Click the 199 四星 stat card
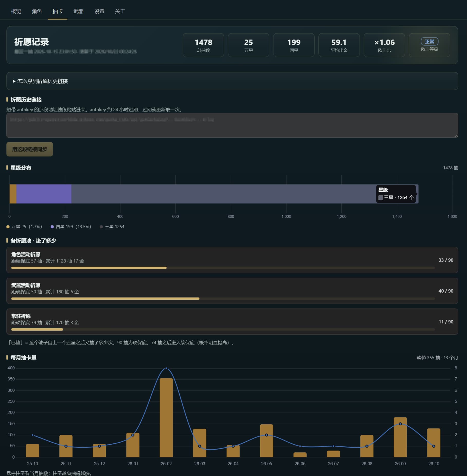Viewport: 467px width, 476px height. pos(294,45)
